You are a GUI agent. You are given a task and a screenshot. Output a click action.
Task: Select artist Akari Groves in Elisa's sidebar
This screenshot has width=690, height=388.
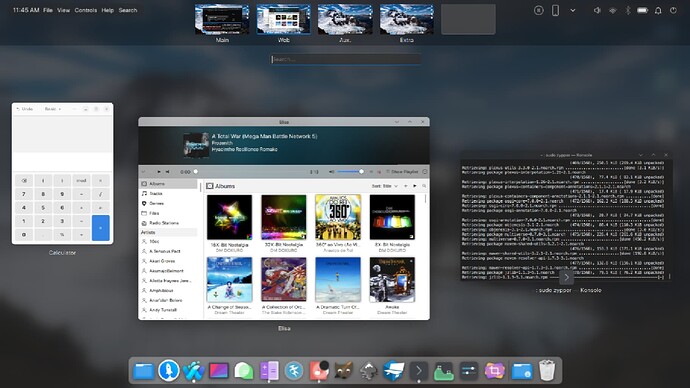coord(169,261)
